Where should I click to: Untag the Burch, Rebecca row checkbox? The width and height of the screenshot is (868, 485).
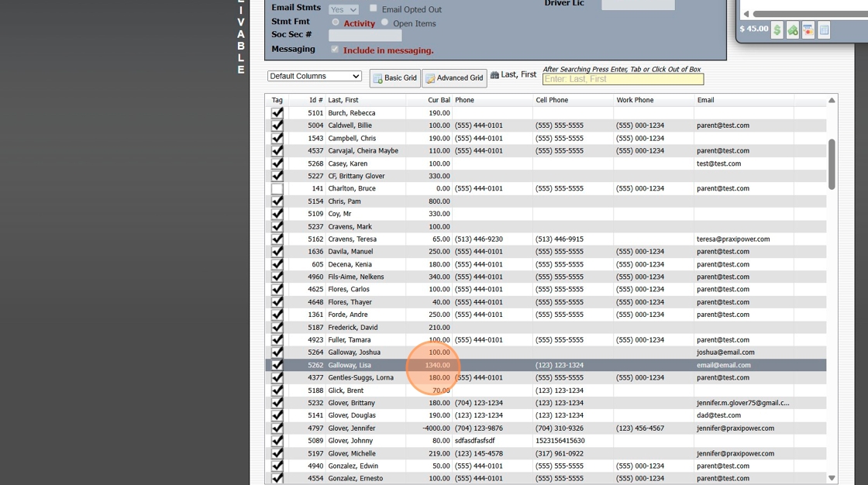[277, 113]
